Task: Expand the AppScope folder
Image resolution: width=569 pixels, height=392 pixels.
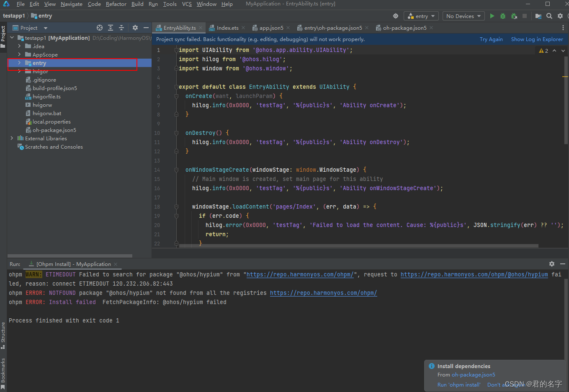Action: pyautogui.click(x=19, y=54)
